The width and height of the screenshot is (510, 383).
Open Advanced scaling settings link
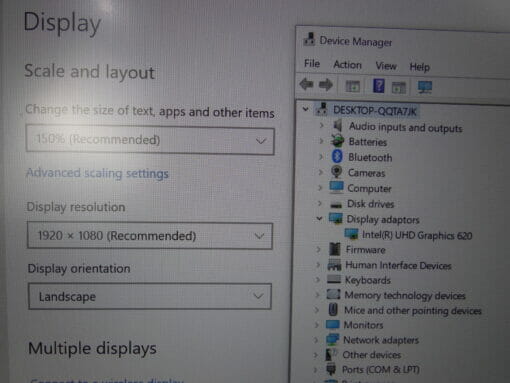[97, 173]
